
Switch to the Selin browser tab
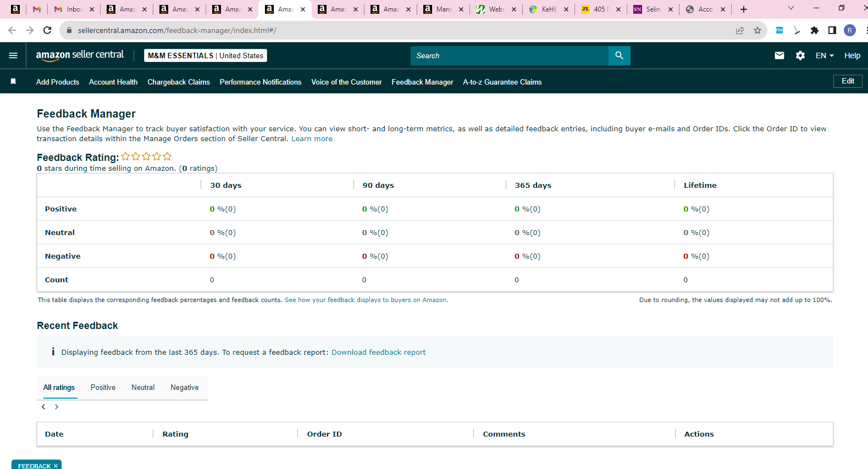(653, 9)
